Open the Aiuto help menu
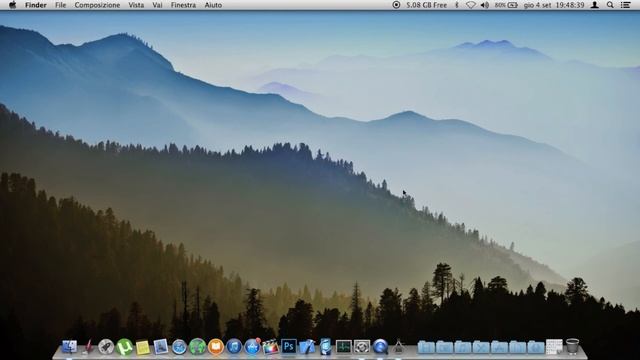This screenshot has width=640, height=360. [213, 5]
